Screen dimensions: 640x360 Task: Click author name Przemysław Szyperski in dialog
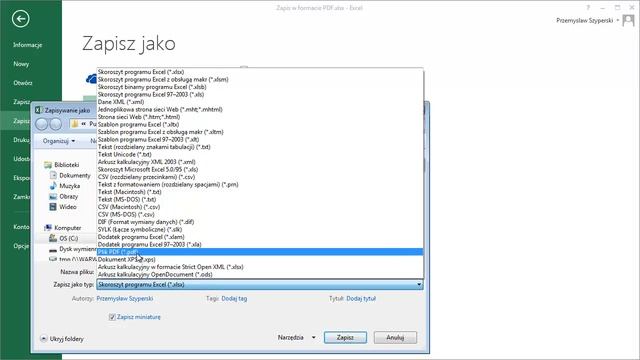click(124, 299)
